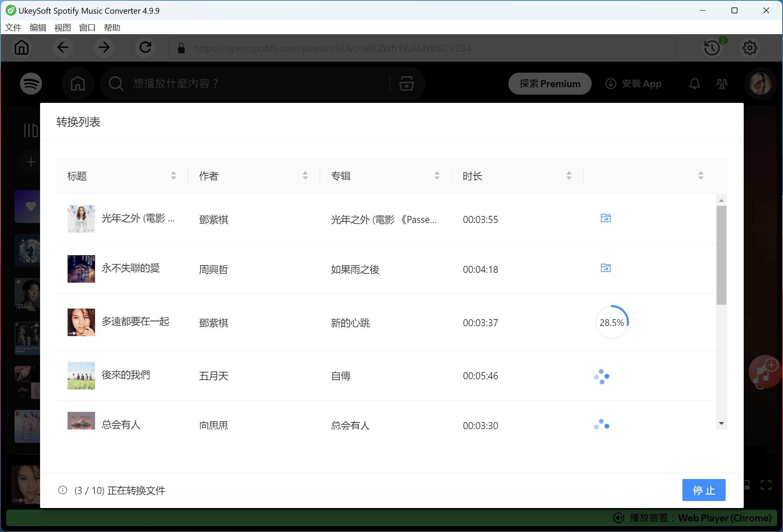The width and height of the screenshot is (783, 532).
Task: Open the converter's home screen icon
Action: point(22,48)
